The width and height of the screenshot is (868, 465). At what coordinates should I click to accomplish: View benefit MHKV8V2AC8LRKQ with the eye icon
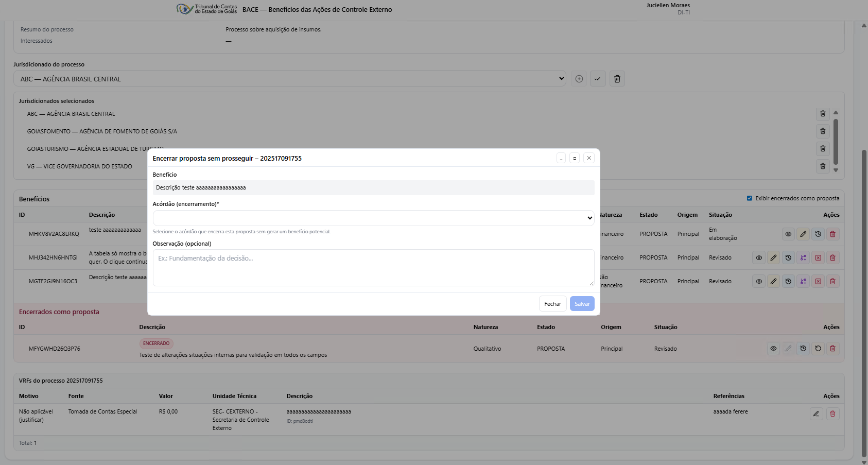(788, 234)
